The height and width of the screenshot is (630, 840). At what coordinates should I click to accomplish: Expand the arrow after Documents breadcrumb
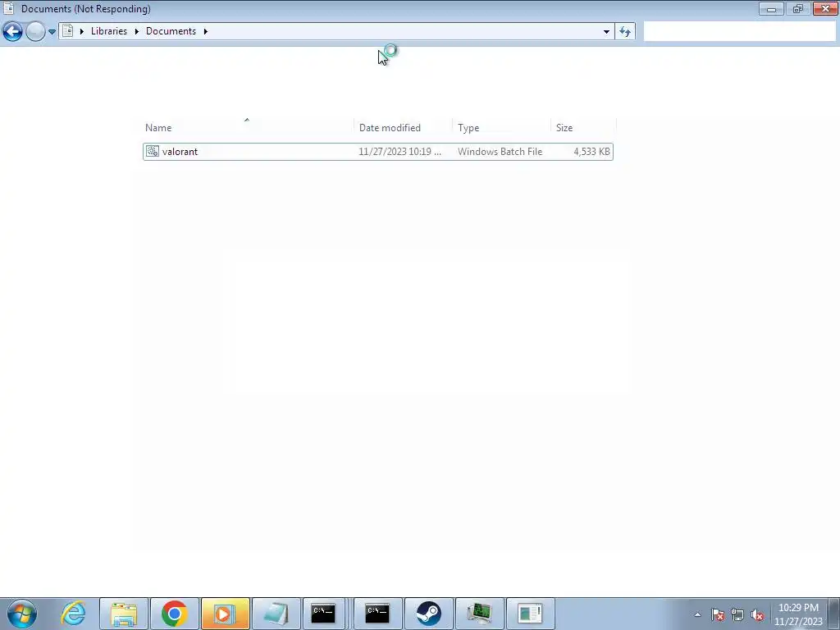point(205,31)
